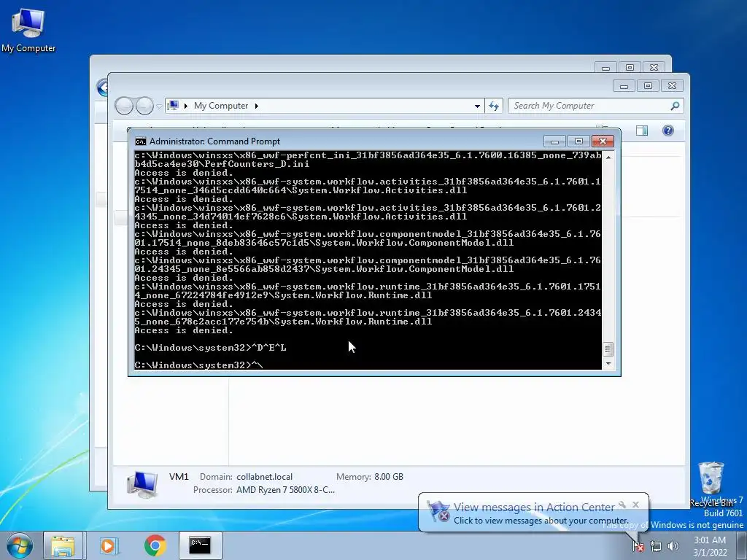
Task: Close the Action Center notification balloon
Action: pyautogui.click(x=635, y=505)
